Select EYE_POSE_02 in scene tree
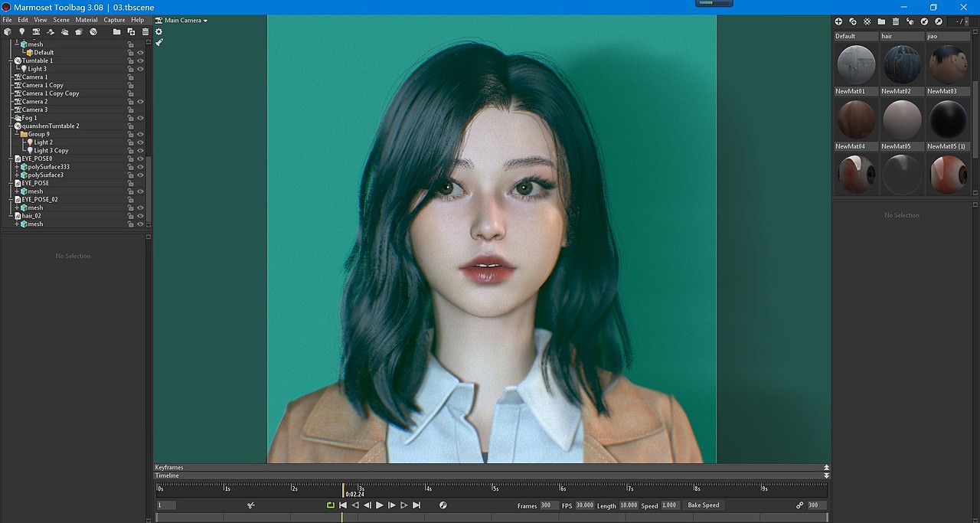The image size is (980, 523). pyautogui.click(x=40, y=200)
